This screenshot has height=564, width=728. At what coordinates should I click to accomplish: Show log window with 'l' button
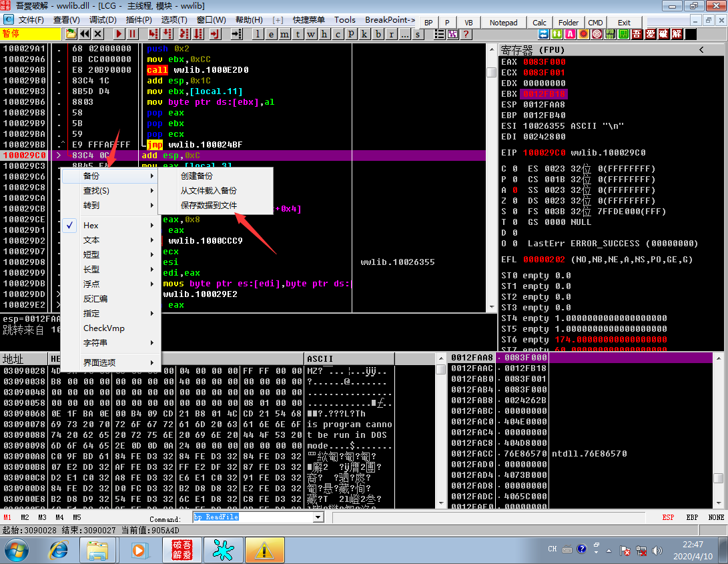(258, 34)
